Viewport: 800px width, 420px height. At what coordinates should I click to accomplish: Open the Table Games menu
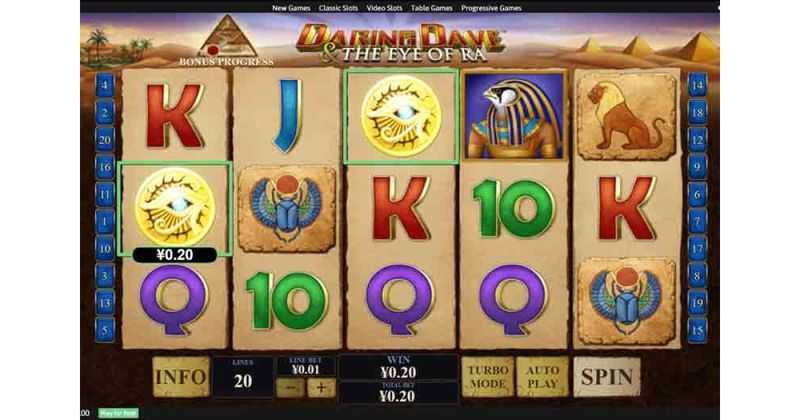(432, 8)
